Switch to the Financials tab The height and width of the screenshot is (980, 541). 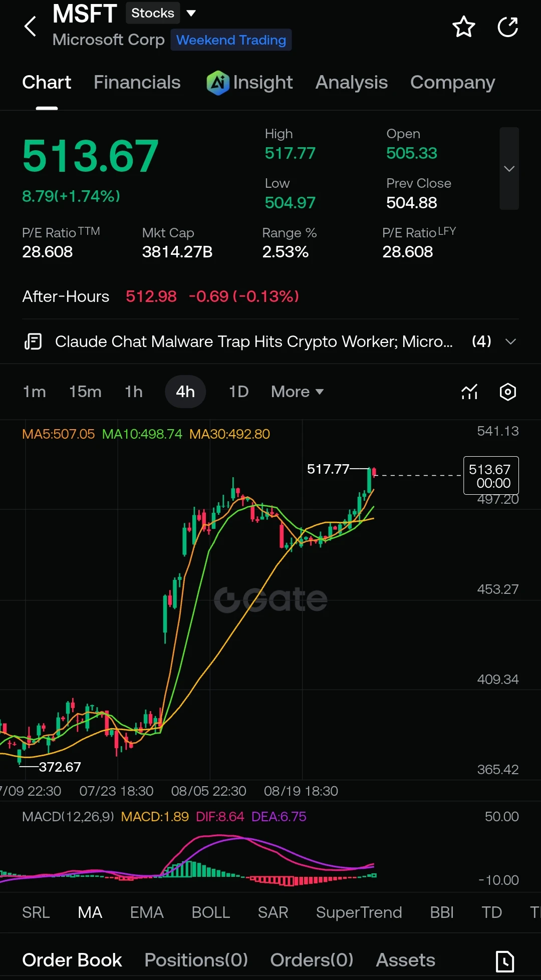(137, 83)
